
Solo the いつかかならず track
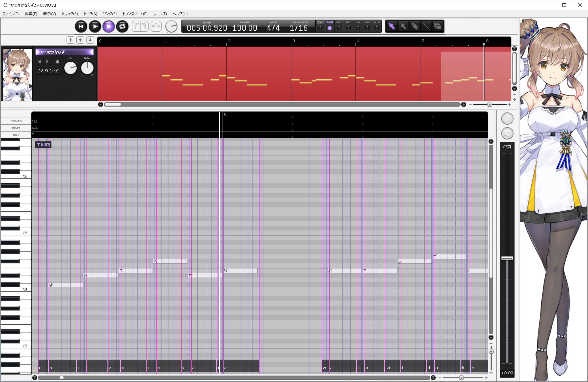[x=47, y=62]
